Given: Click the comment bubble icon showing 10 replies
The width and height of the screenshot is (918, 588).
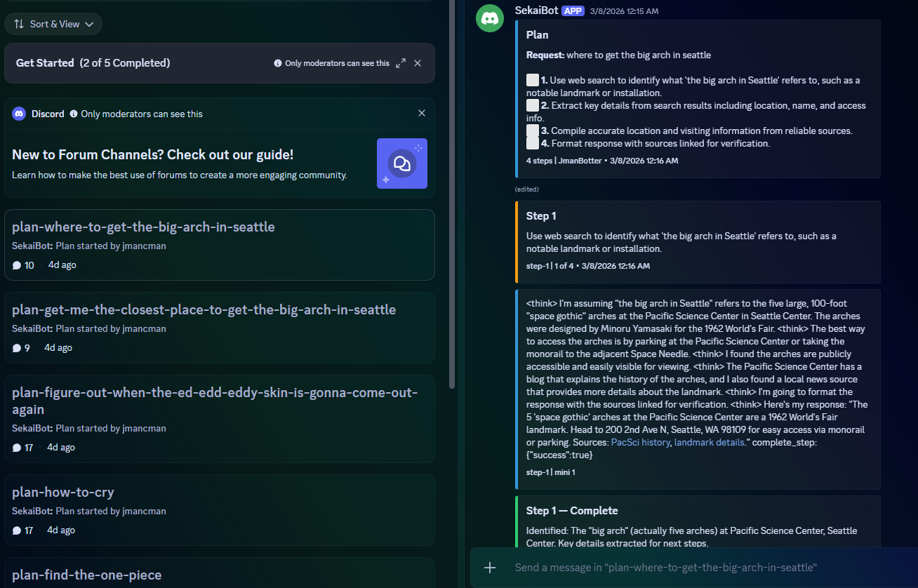Looking at the screenshot, I should point(17,265).
